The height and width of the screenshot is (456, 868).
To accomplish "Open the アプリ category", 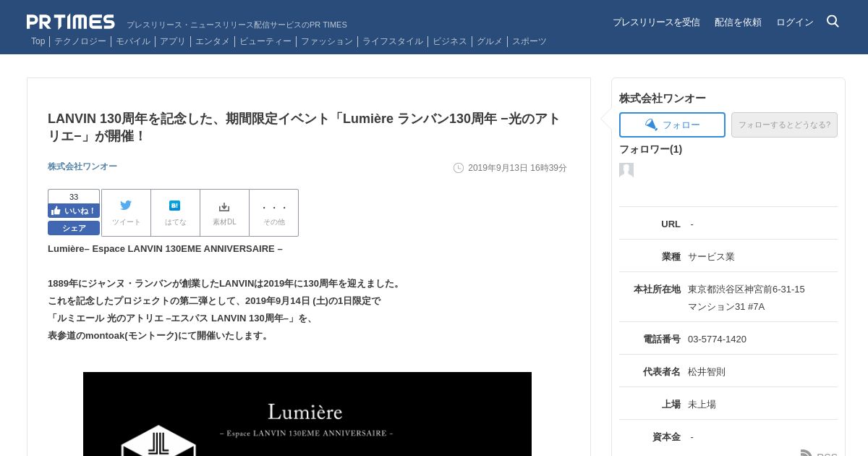I will click(x=173, y=41).
